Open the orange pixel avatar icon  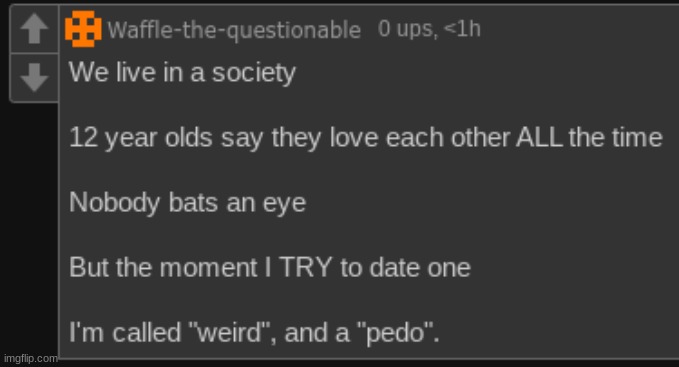83,29
